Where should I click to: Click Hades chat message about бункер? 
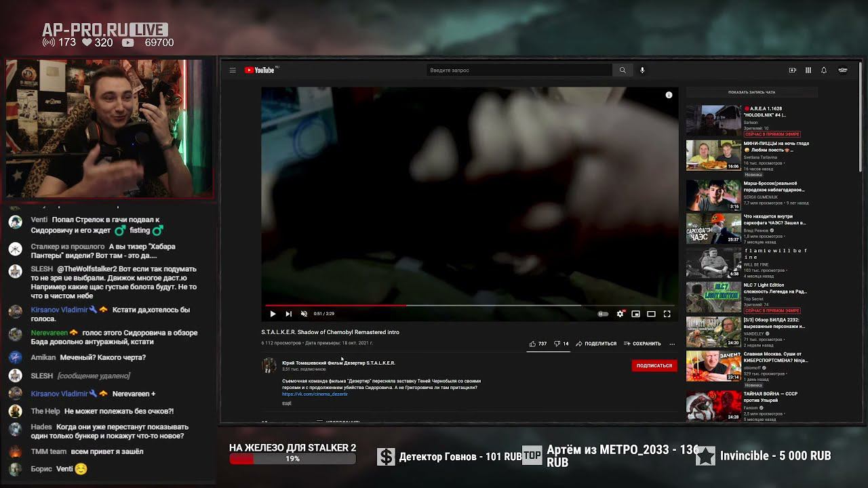point(109,431)
